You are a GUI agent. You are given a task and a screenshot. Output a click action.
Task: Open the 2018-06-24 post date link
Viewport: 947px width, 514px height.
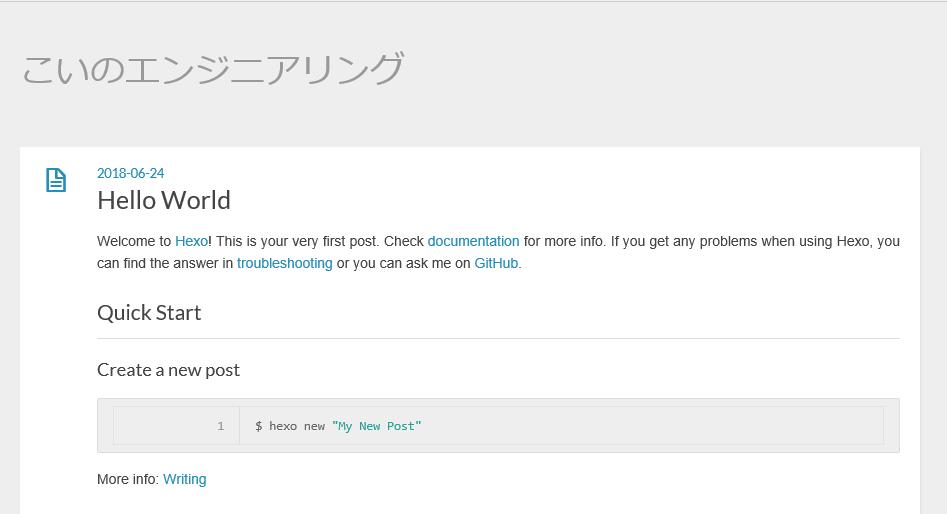[130, 173]
